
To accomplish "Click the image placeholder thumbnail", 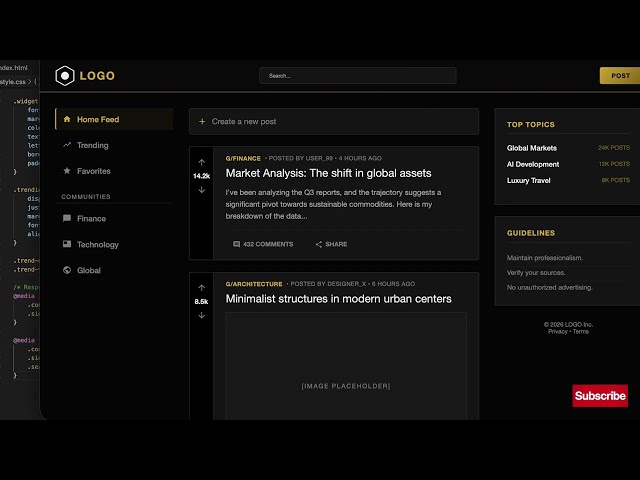I will 346,366.
